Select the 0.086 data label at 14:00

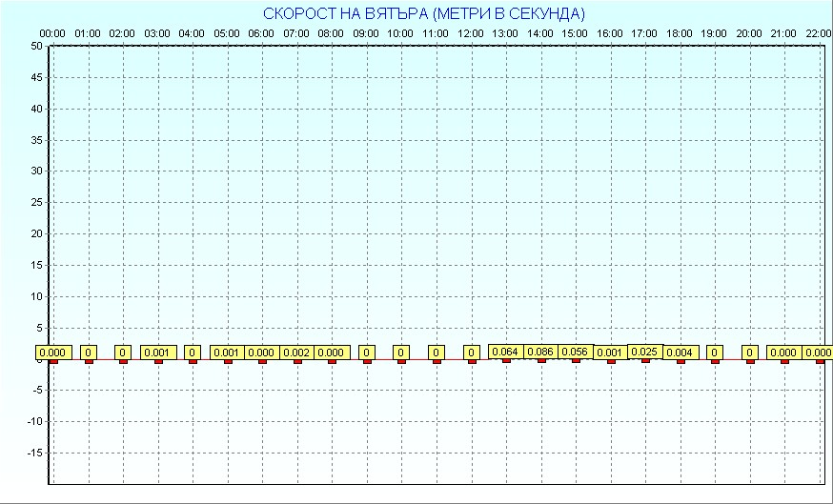pyautogui.click(x=540, y=352)
